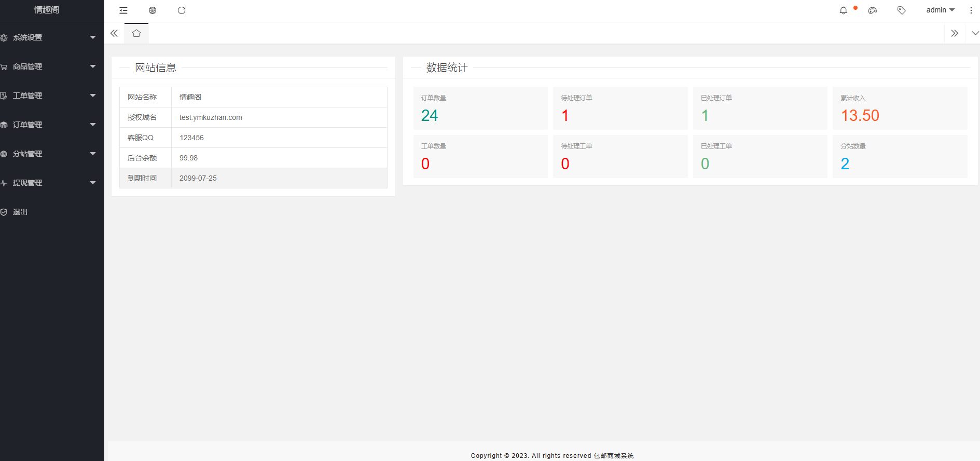This screenshot has height=461, width=980.
Task: Open the 订单管理 menu item
Action: pyautogui.click(x=49, y=125)
